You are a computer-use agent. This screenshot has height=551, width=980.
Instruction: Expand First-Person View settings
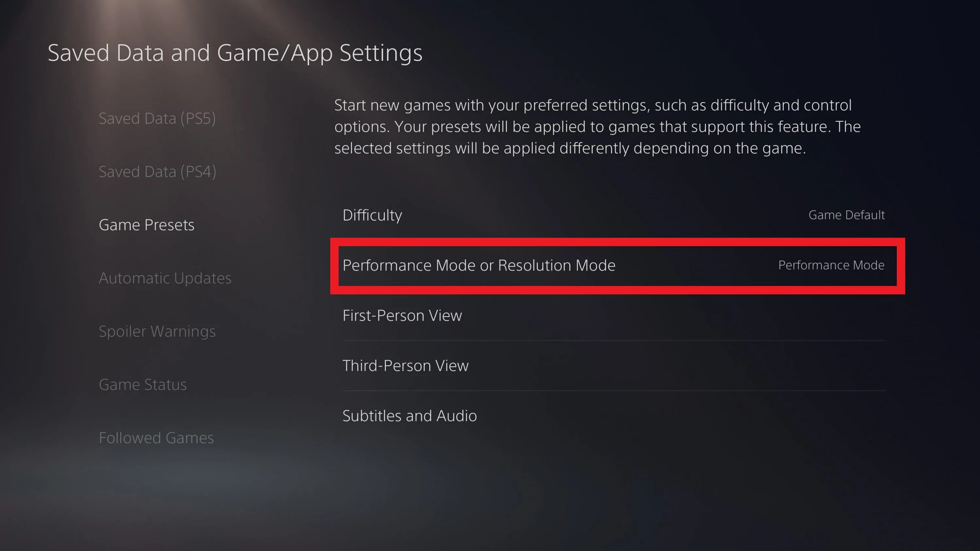click(x=613, y=315)
